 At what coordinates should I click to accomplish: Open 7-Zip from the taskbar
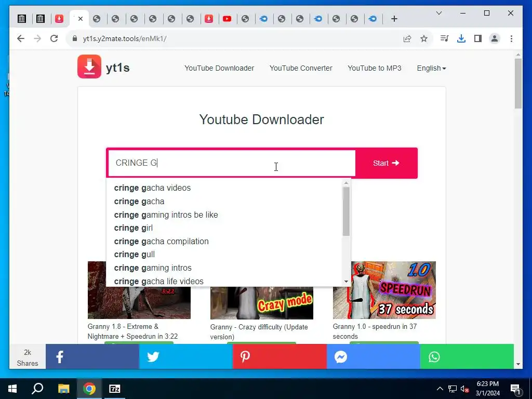[115, 389]
